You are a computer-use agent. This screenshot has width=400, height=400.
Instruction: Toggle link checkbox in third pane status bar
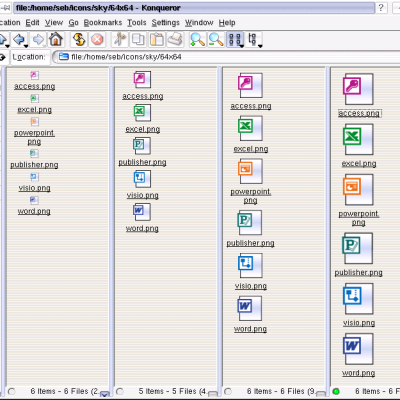click(x=321, y=394)
